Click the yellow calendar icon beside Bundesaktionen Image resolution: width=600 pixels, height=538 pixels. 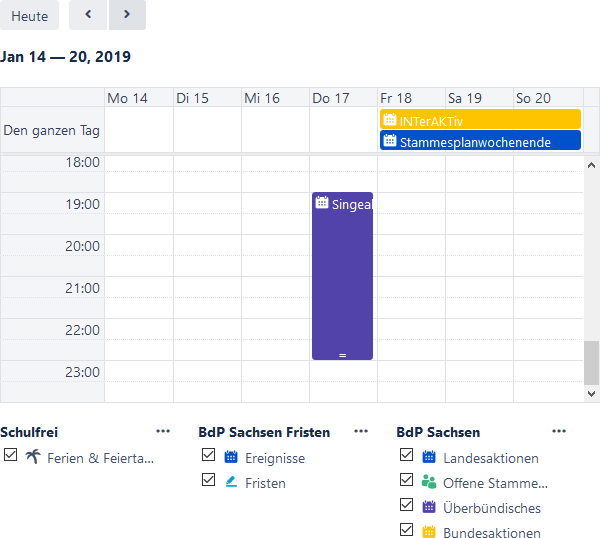429,532
